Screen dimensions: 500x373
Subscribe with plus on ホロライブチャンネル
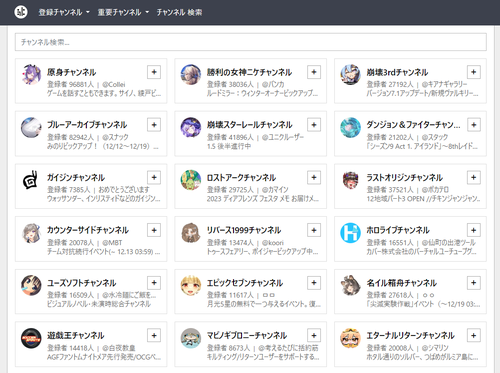pos(474,230)
